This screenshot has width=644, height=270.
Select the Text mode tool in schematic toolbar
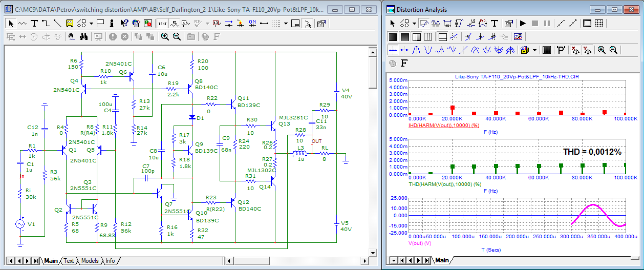coord(34,23)
